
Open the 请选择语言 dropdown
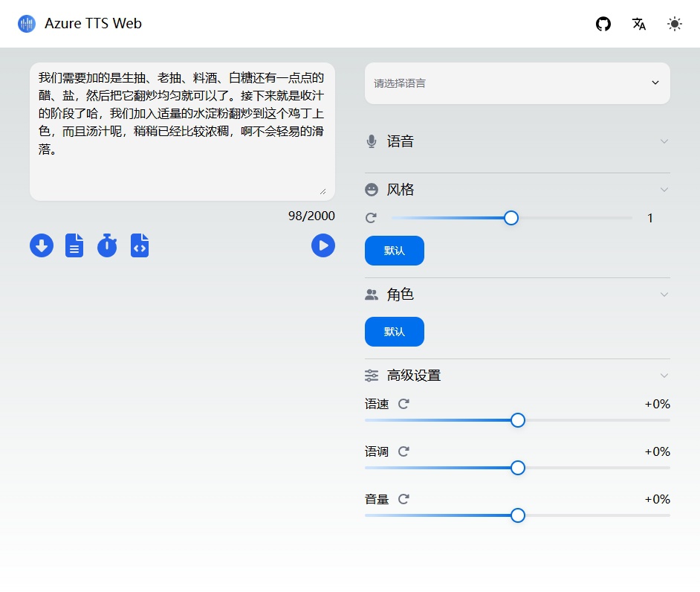click(517, 83)
